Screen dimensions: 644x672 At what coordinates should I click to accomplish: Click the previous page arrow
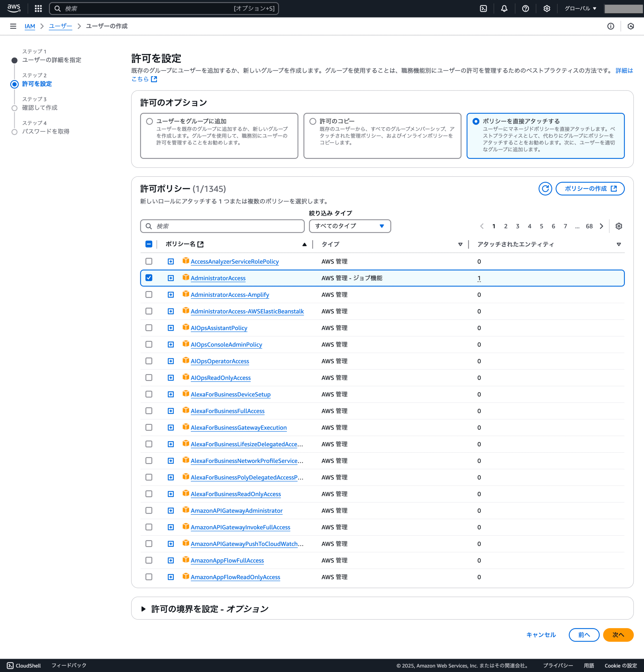pyautogui.click(x=482, y=226)
